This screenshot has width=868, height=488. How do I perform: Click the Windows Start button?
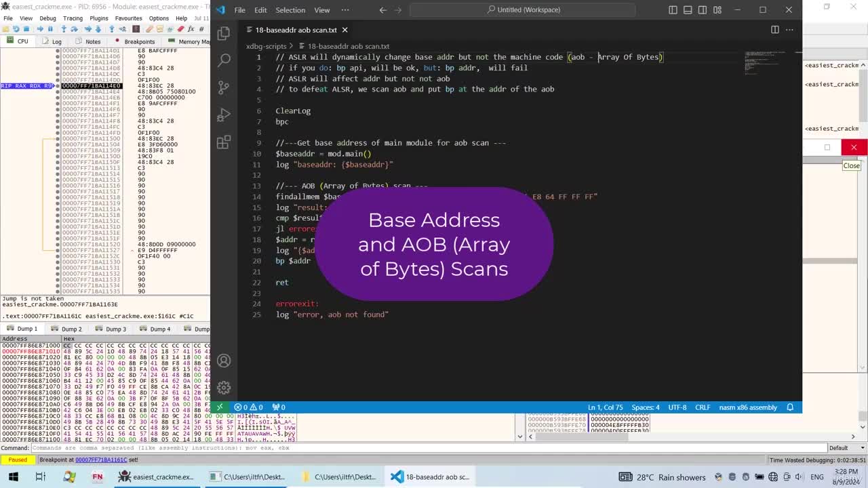pos(13,476)
